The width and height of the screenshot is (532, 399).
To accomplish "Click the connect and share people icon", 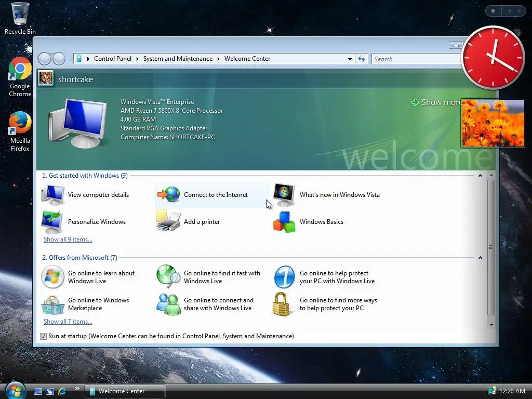I will [168, 304].
